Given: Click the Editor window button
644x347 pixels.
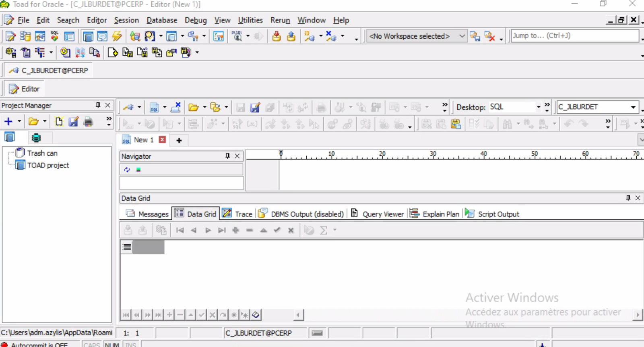Looking at the screenshot, I should pyautogui.click(x=25, y=89).
